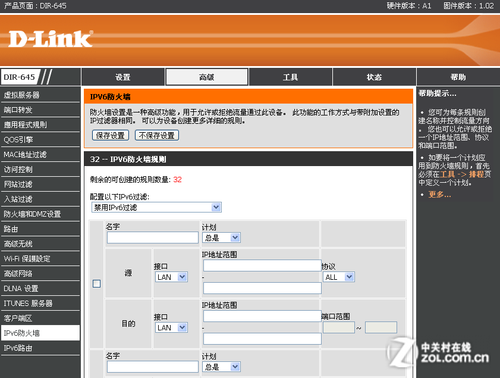Open second rule 计划 总是 dropdown
This screenshot has width=500, height=378.
click(x=221, y=367)
